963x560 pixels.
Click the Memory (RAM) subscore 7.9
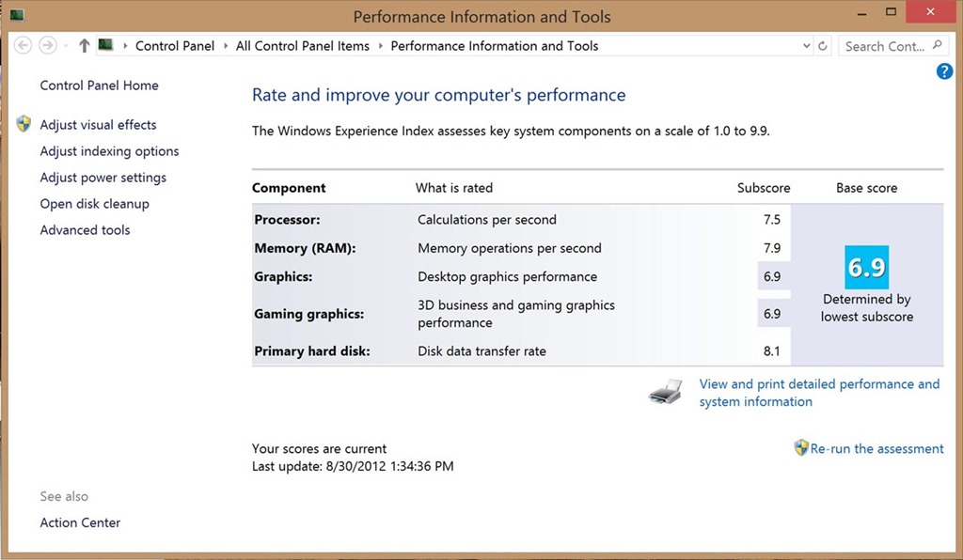pyautogui.click(x=772, y=248)
